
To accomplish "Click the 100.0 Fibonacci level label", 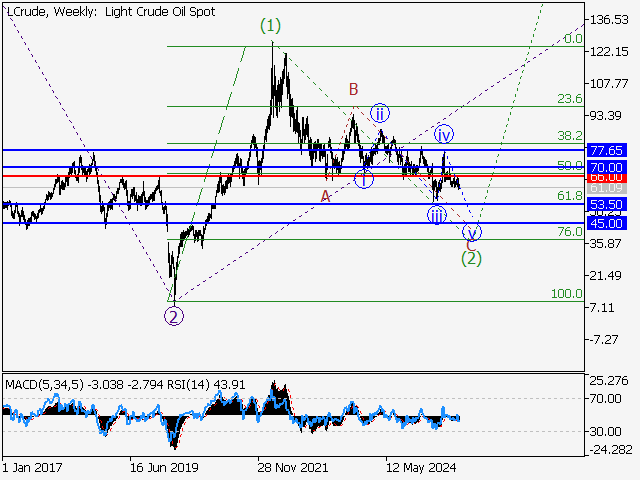I will 567,294.
